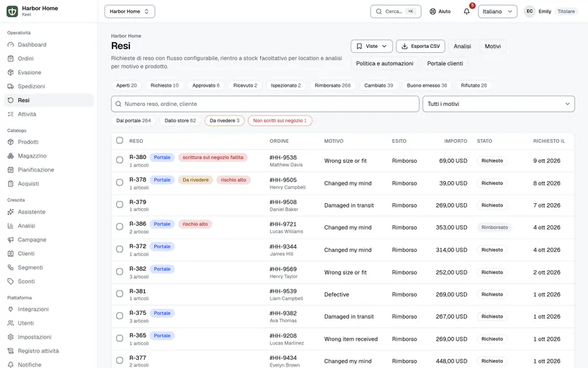
Task: Open return R-365 row
Action: tap(343, 339)
